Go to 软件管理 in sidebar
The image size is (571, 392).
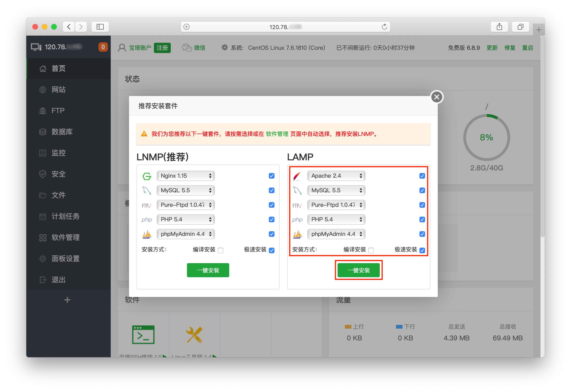(65, 237)
